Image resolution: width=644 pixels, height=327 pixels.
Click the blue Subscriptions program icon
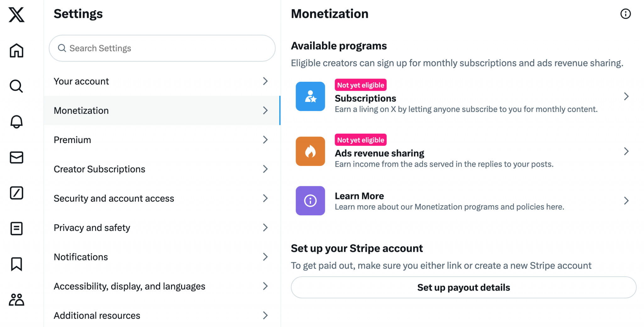point(310,97)
